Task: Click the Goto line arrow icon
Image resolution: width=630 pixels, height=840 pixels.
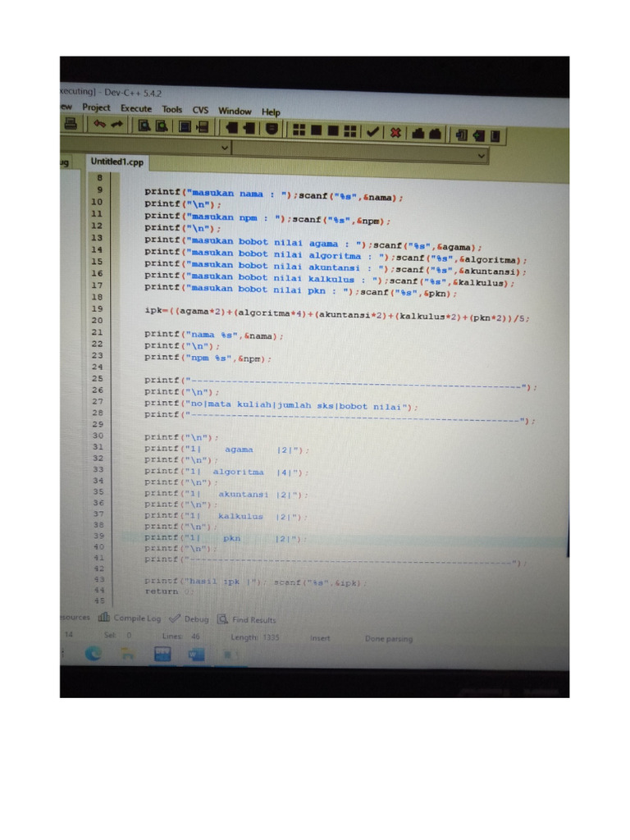Action: pyautogui.click(x=203, y=127)
